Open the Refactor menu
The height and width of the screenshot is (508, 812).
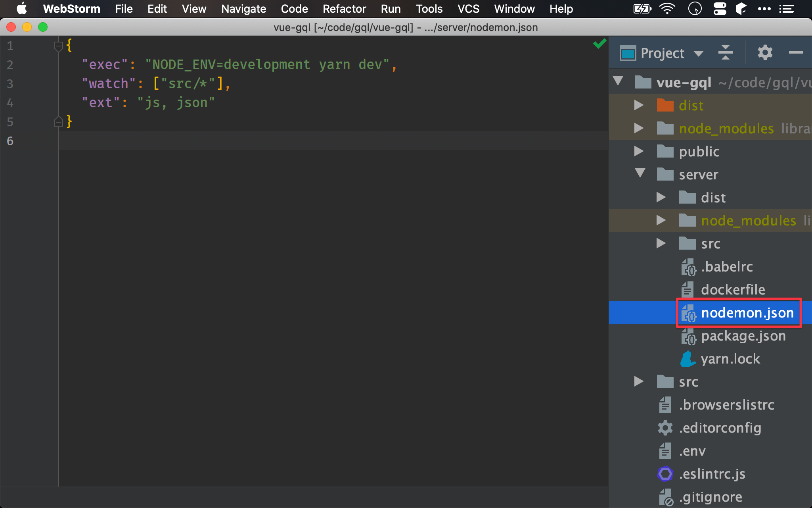tap(344, 9)
